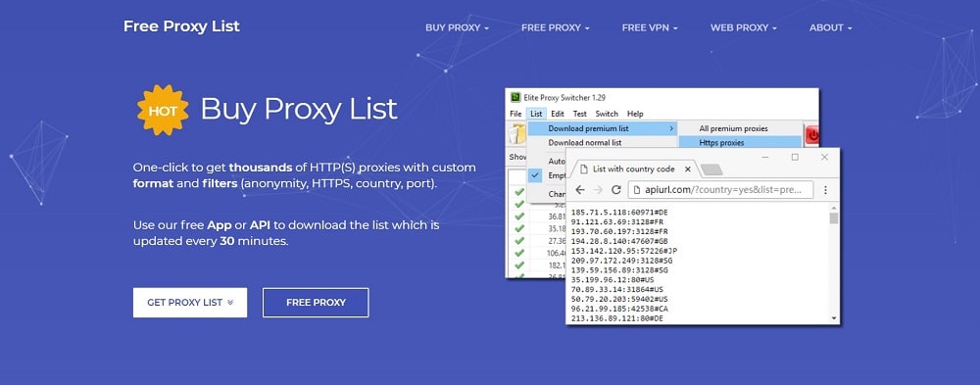Click the apiurl.com address bar

[720, 189]
